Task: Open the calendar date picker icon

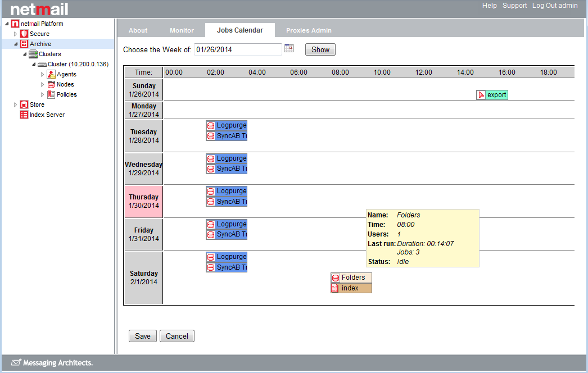Action: tap(289, 48)
